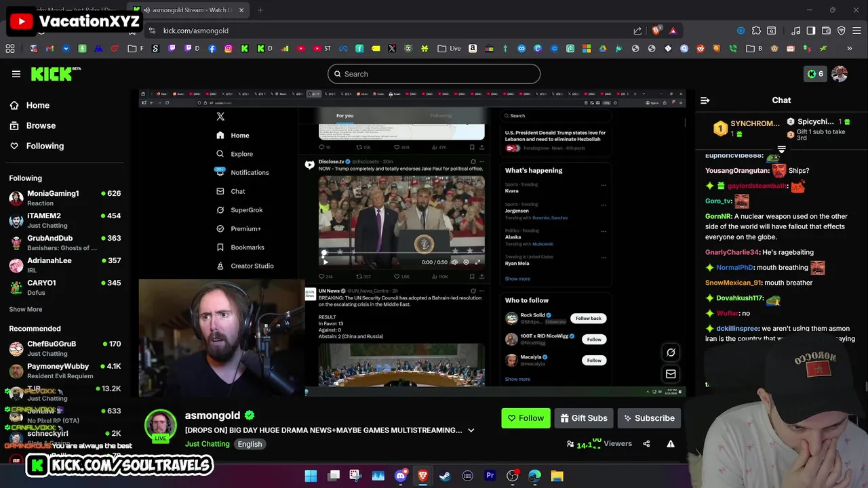
Task: Open PaymoneyWubby in Recommended list
Action: coord(64,371)
